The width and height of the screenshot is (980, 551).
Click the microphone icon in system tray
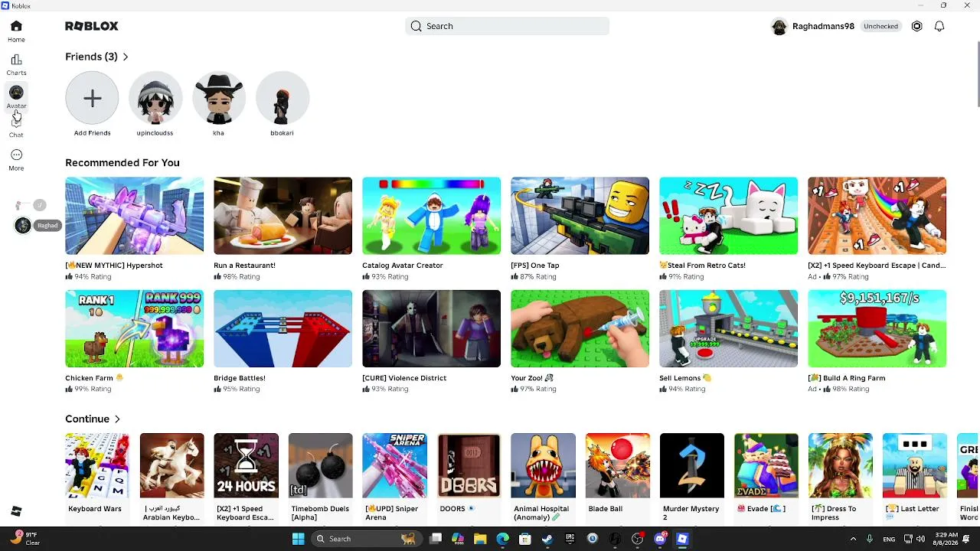pos(869,539)
